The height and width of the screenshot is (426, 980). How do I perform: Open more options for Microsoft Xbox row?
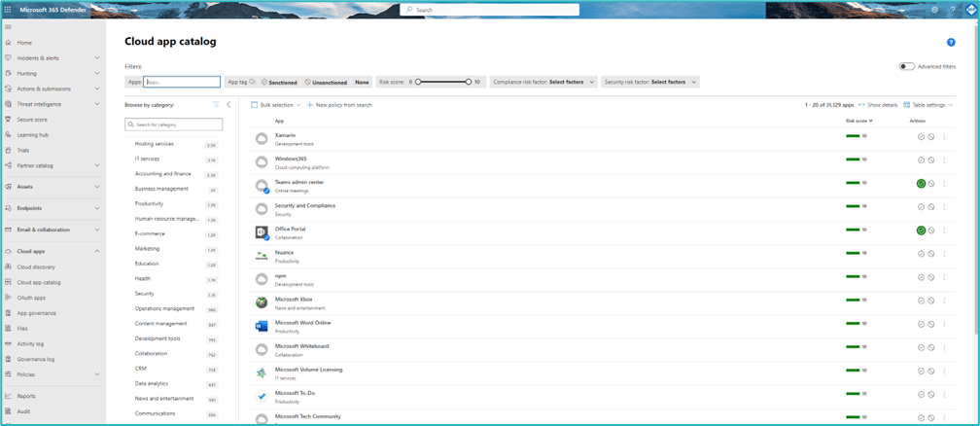coord(944,302)
